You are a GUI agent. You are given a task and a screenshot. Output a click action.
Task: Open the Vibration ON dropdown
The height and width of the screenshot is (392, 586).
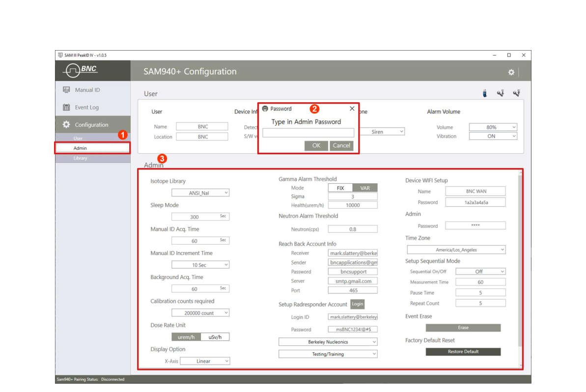tap(493, 137)
